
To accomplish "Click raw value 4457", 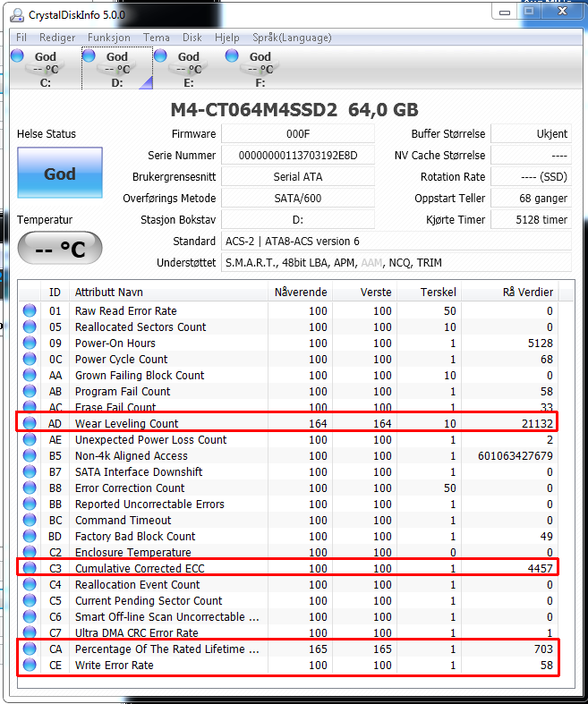I will (541, 568).
